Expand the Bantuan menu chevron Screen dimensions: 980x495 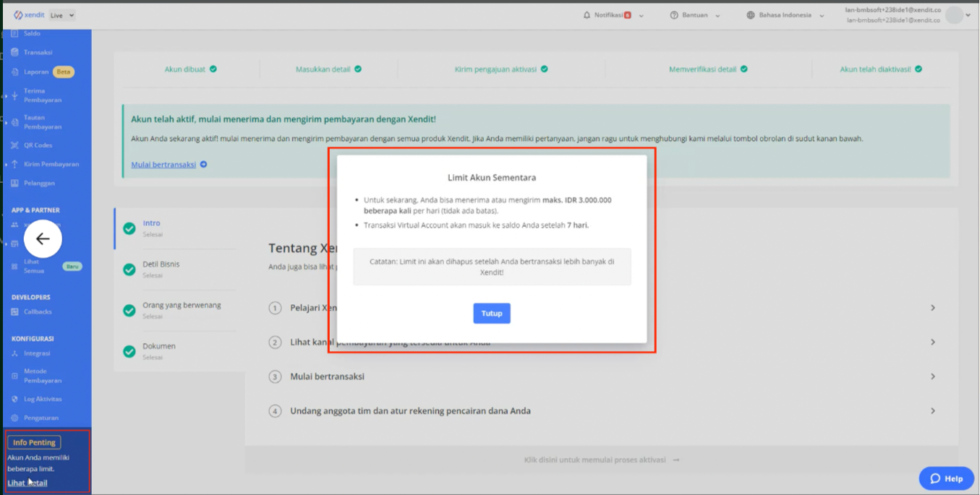(717, 15)
